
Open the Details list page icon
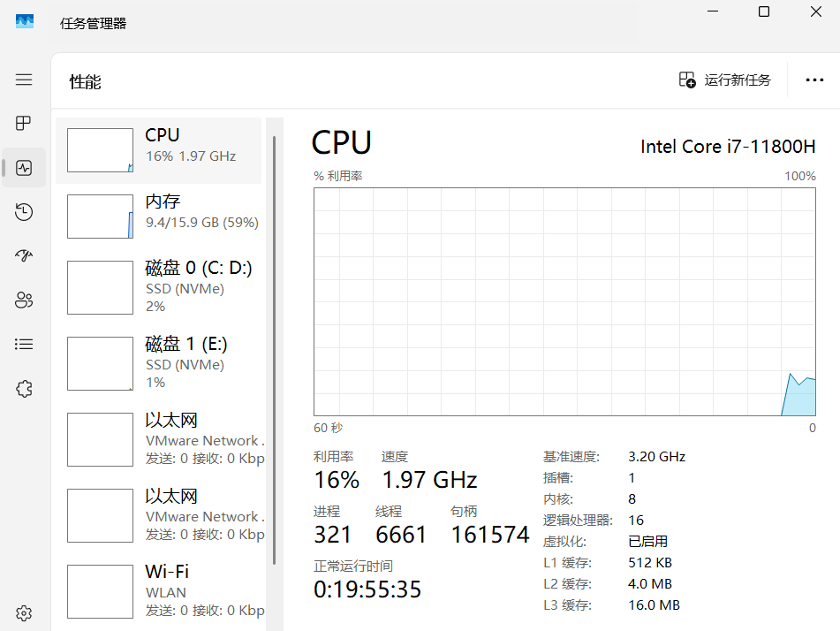click(24, 344)
